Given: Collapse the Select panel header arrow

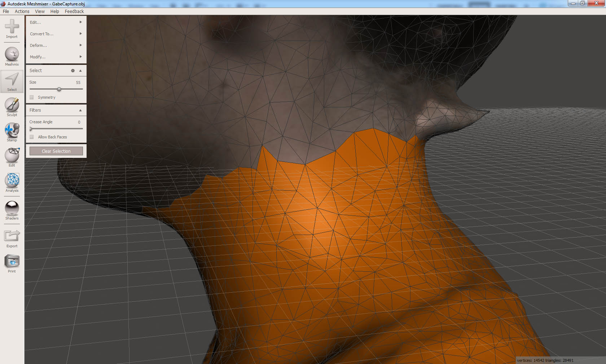Looking at the screenshot, I should pos(80,71).
